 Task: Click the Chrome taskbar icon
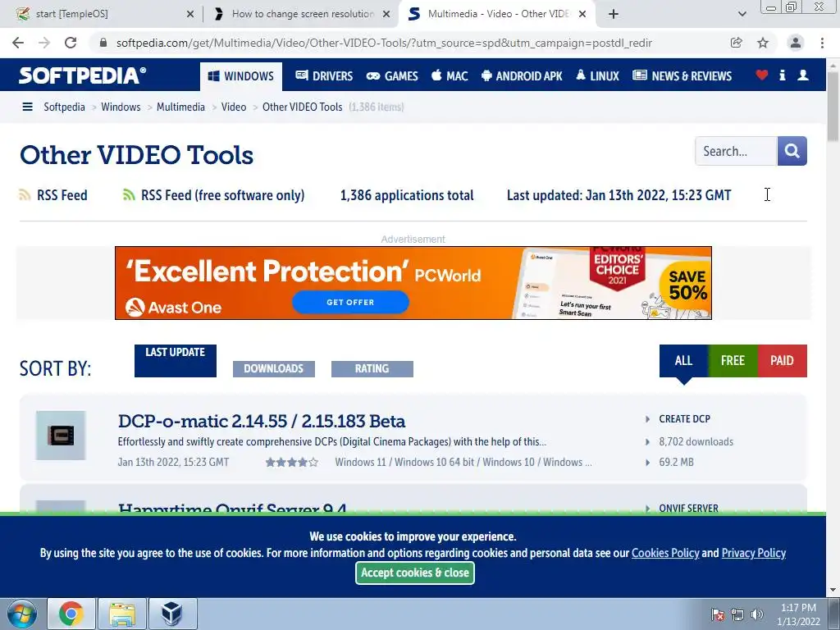71,614
